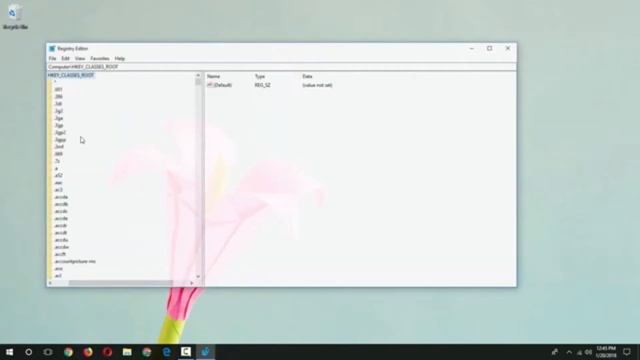Image resolution: width=640 pixels, height=360 pixels.
Task: Open File Explorer from the taskbar
Action: click(127, 352)
